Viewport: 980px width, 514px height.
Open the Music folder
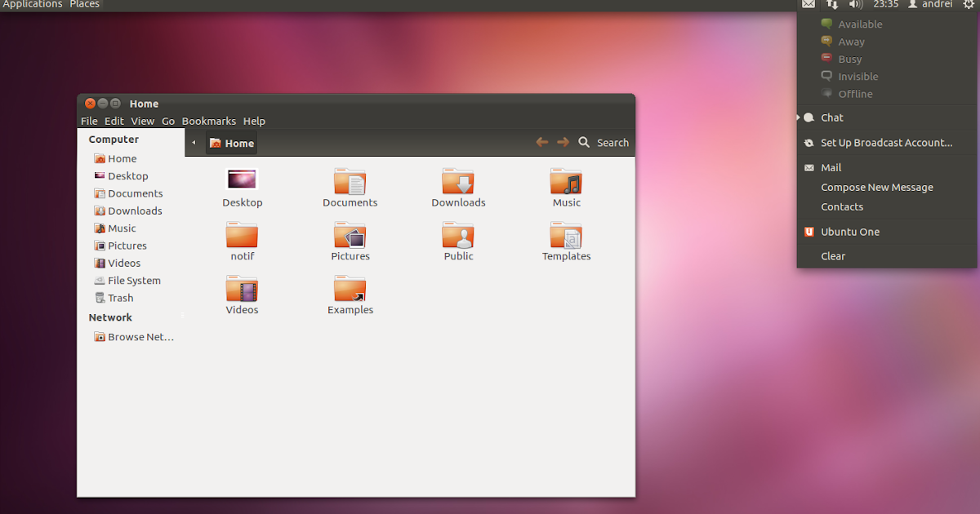[x=566, y=186]
